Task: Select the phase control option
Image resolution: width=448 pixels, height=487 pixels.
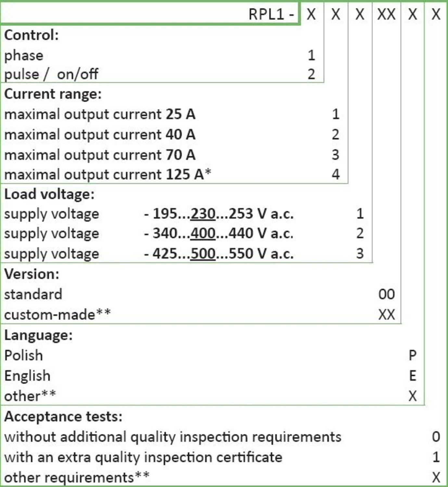Action: (x=24, y=56)
